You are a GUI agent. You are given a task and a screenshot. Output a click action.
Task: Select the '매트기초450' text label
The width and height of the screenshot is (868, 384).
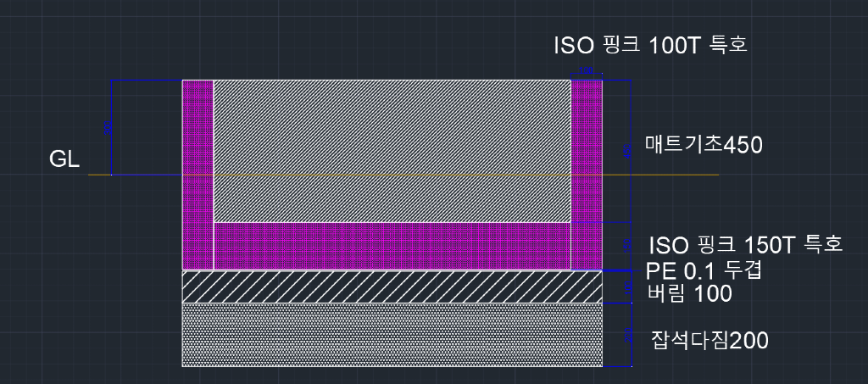704,145
